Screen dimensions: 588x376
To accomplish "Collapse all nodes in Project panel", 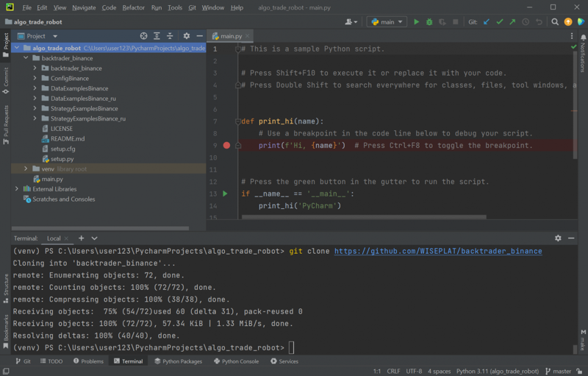I will 170,36.
